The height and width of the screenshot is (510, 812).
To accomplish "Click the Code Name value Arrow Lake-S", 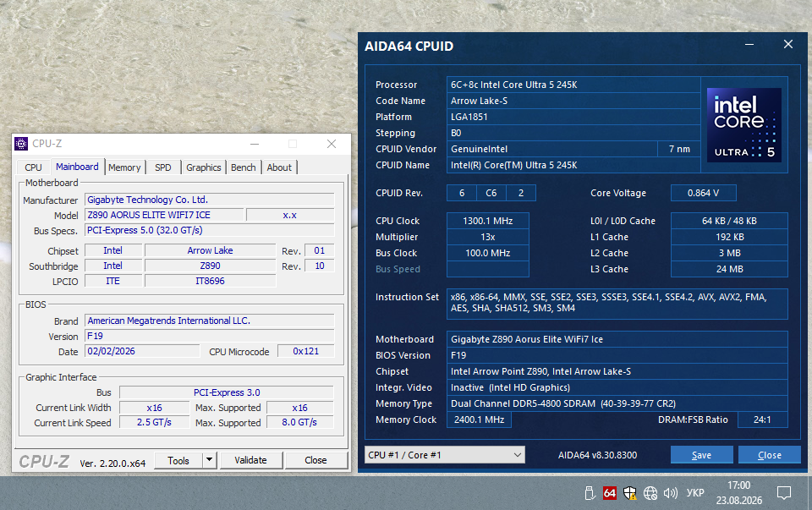I will point(573,101).
